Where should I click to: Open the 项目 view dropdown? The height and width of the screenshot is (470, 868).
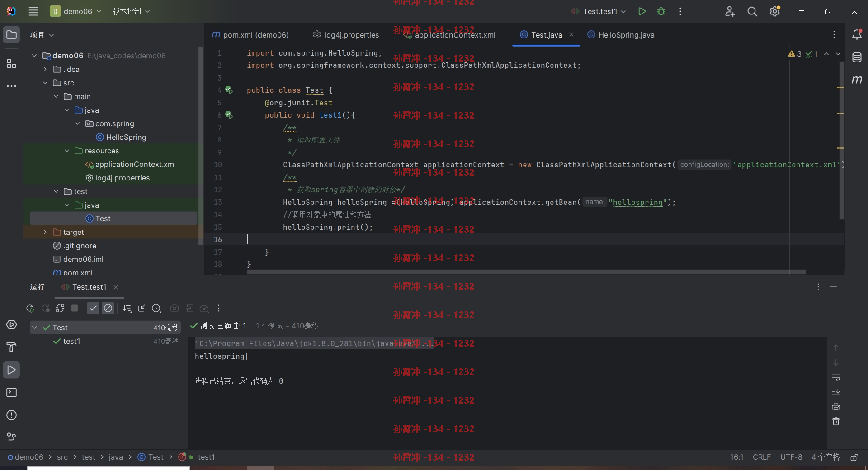(x=42, y=35)
